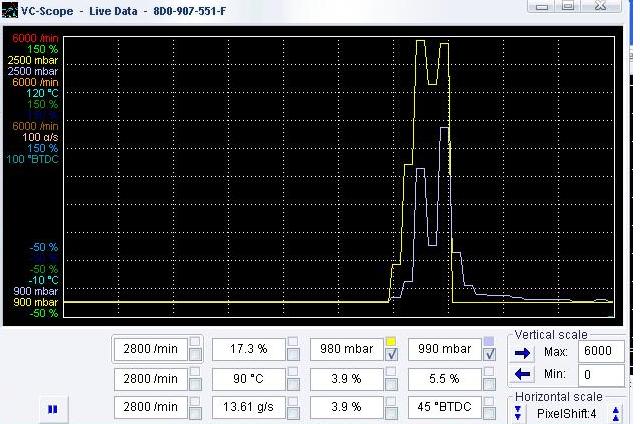Image resolution: width=640 pixels, height=424 pixels.
Task: Select the 5.5 % value box
Action: click(442, 379)
